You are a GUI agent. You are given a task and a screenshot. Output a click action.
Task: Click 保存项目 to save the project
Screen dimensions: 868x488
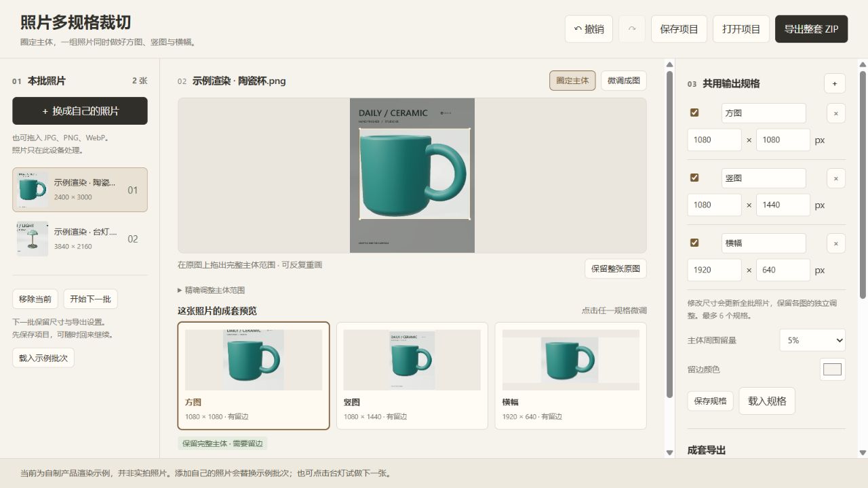pos(679,29)
